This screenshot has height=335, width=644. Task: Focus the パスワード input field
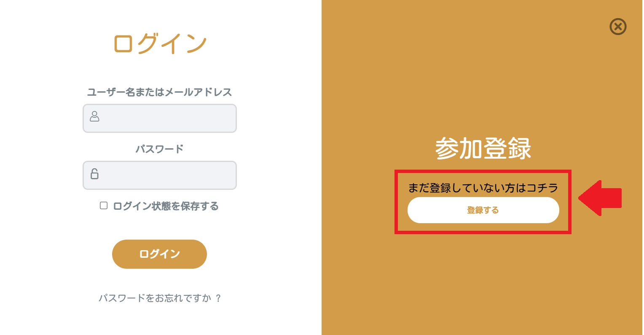click(x=166, y=175)
